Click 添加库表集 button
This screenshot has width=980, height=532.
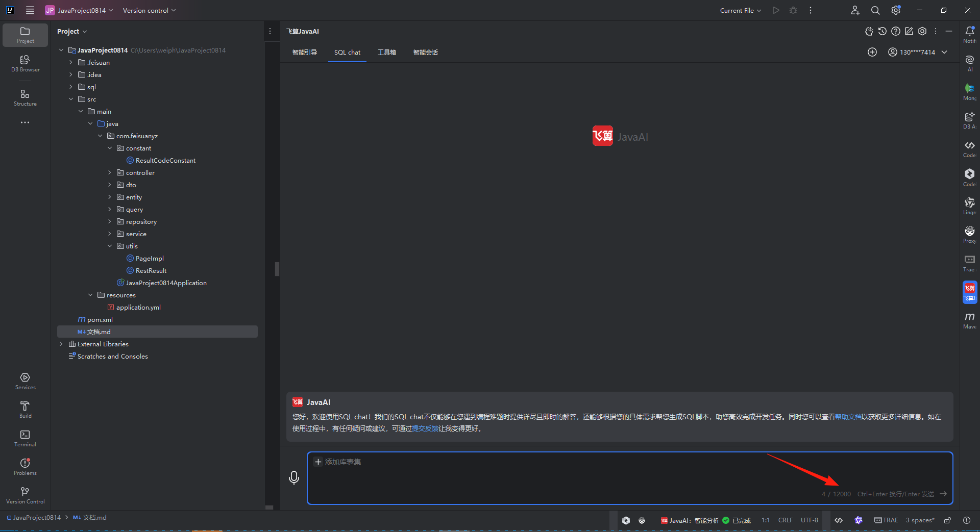(x=338, y=462)
